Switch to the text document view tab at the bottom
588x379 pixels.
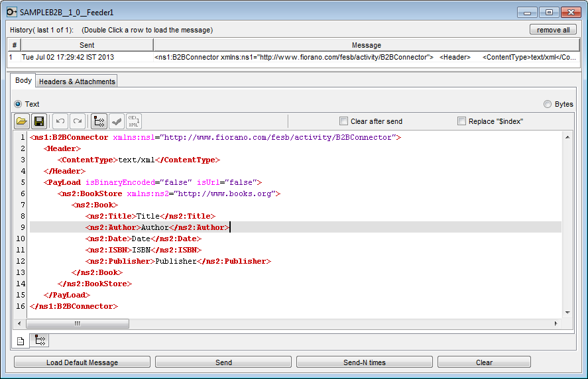21,341
